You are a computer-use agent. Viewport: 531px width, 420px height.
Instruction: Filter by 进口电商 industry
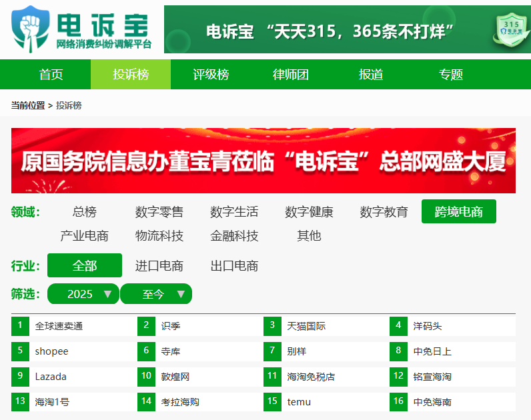click(159, 266)
